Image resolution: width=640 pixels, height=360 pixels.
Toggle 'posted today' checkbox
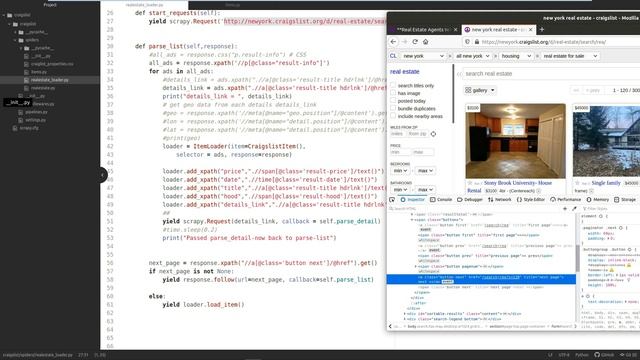tap(393, 100)
